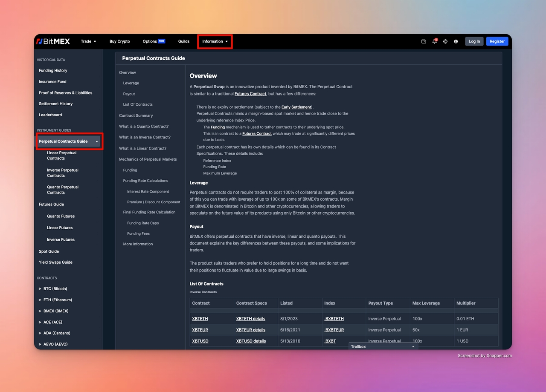Open the XBTETH details link
Viewport: 546px width, 392px height.
250,319
